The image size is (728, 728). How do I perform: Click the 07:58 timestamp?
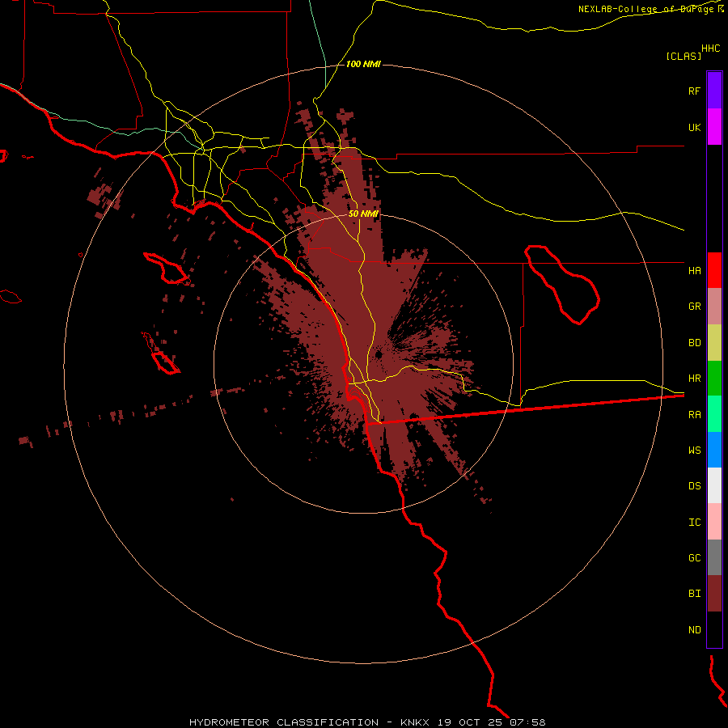(x=529, y=722)
